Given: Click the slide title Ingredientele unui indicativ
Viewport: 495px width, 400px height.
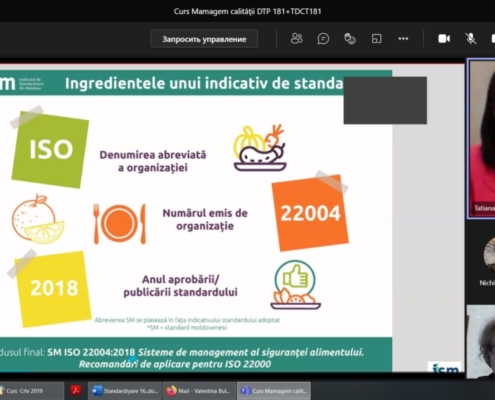Looking at the screenshot, I should (204, 83).
